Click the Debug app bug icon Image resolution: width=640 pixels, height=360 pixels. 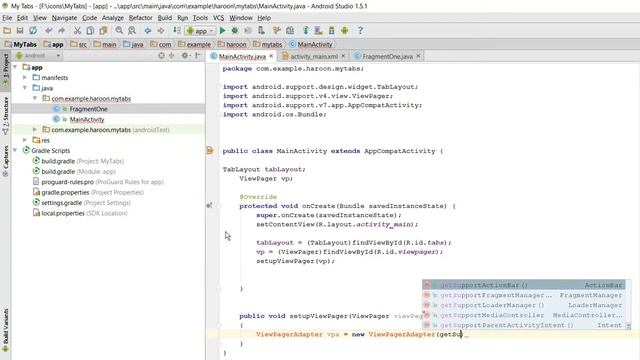[x=235, y=31]
